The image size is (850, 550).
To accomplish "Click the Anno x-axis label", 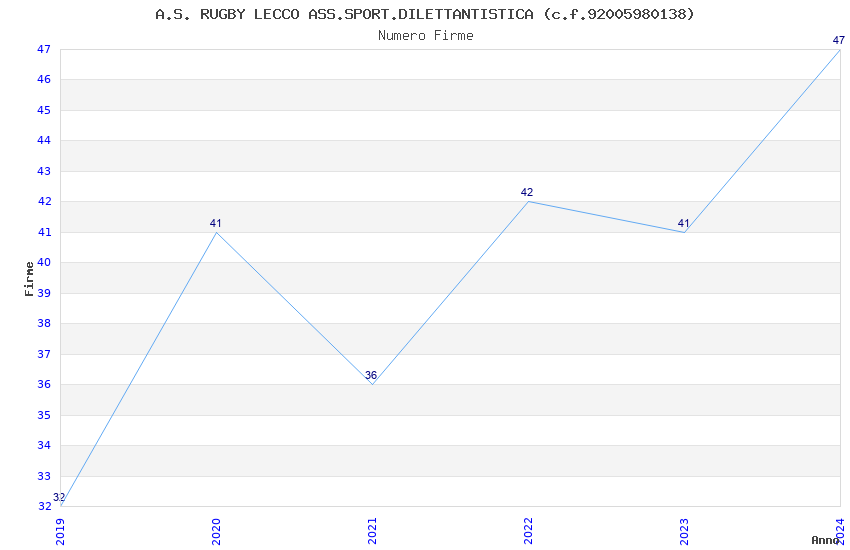I will tap(825, 540).
